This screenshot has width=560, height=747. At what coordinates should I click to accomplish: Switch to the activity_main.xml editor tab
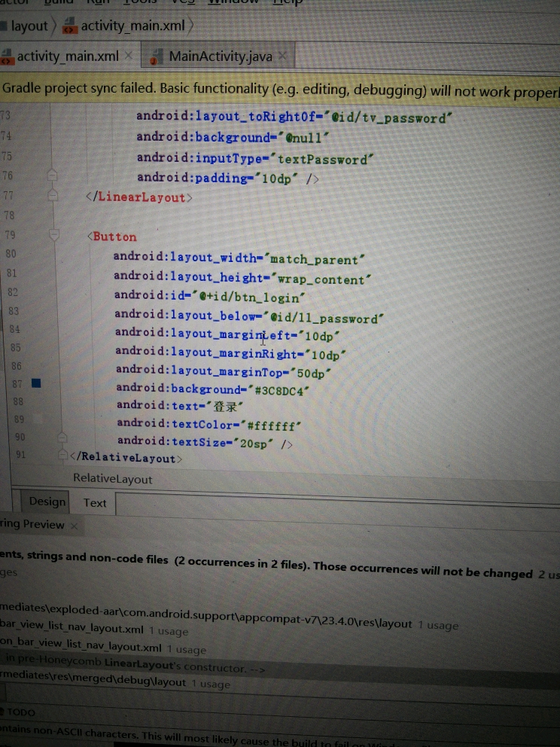(x=68, y=56)
